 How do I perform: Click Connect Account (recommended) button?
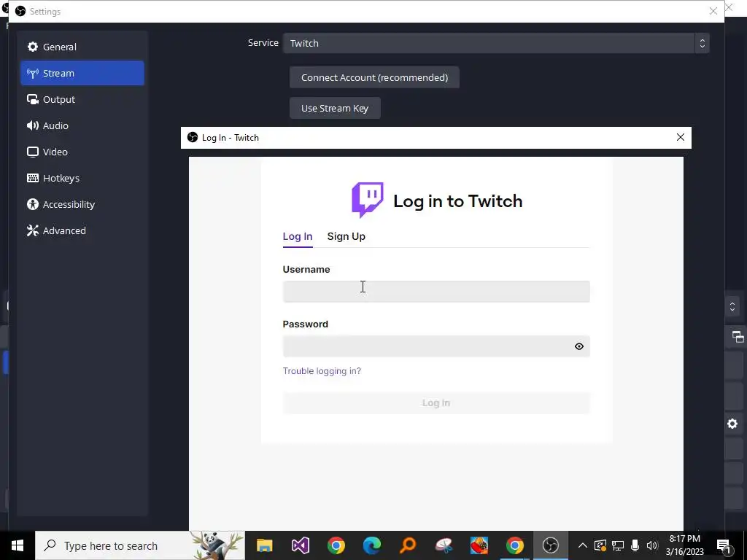374,77
